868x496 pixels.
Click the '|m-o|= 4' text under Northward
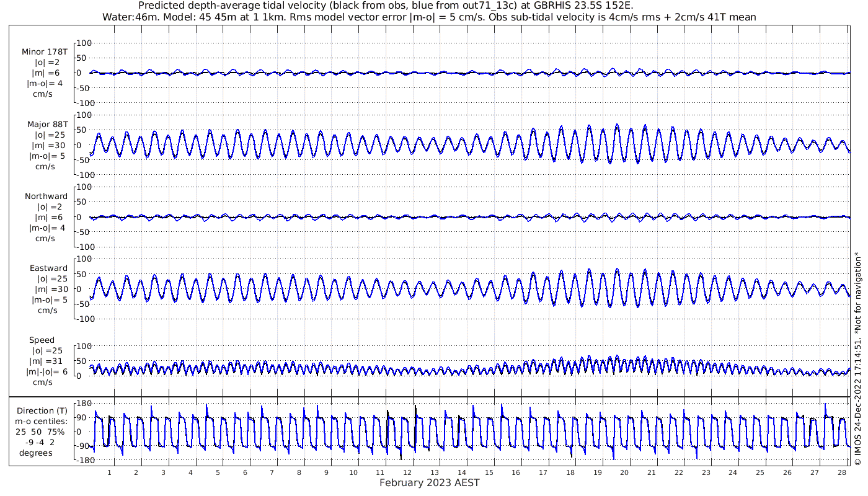(46, 228)
